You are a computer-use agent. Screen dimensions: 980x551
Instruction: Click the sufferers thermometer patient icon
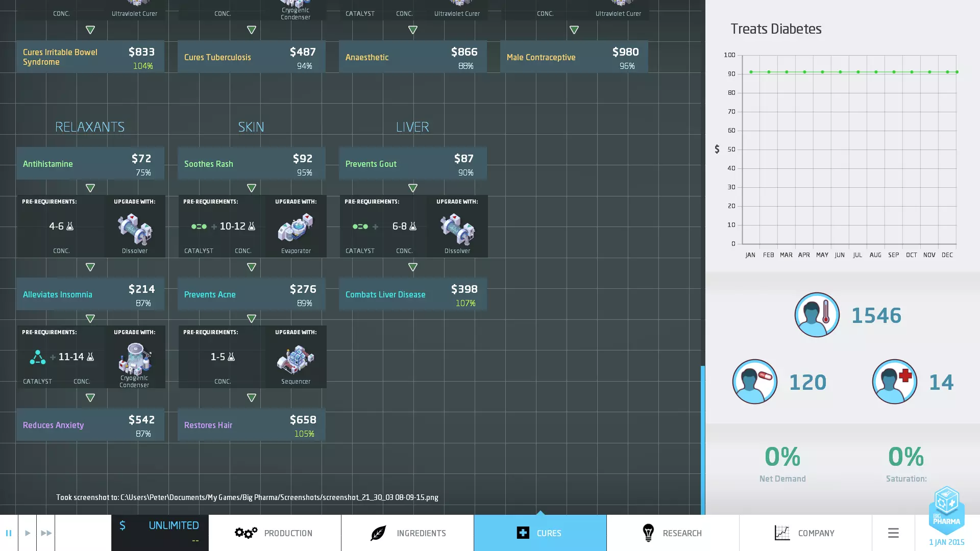click(x=817, y=315)
